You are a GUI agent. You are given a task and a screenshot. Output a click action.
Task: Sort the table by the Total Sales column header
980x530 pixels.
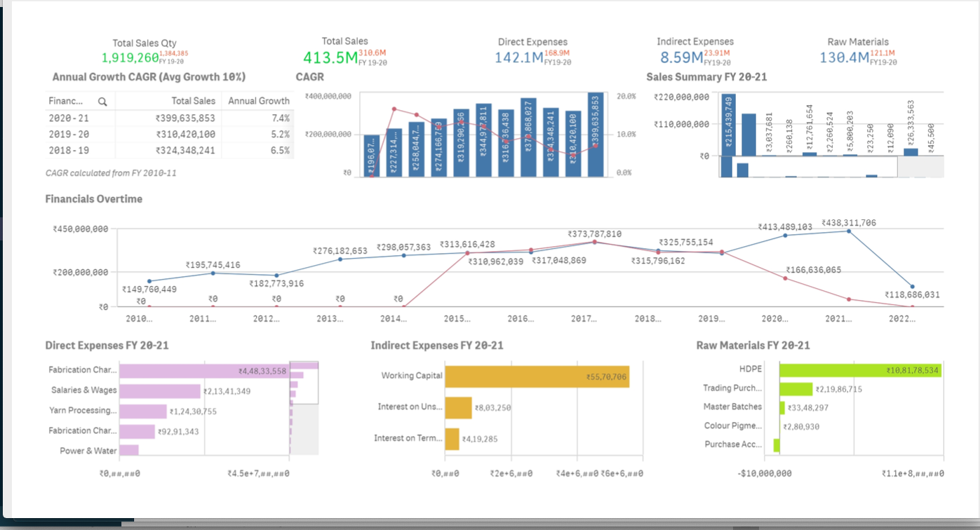click(x=194, y=101)
